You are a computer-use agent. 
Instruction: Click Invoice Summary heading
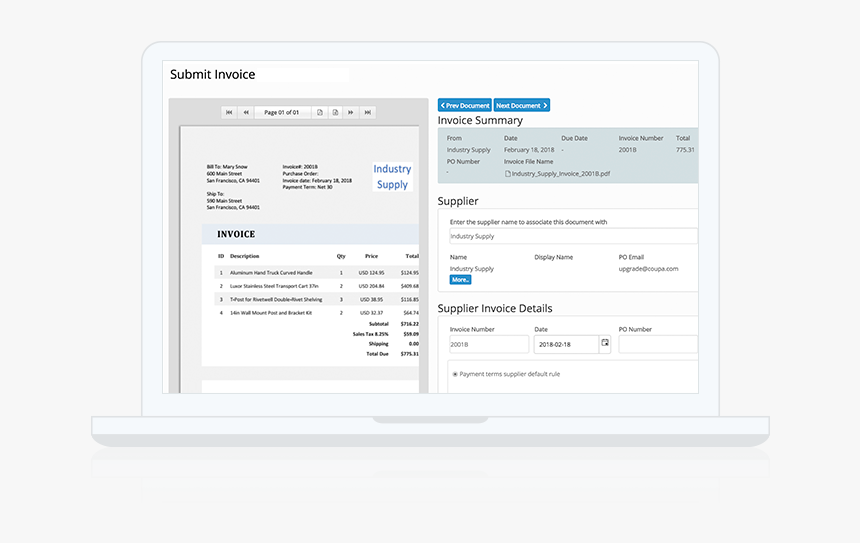click(480, 121)
